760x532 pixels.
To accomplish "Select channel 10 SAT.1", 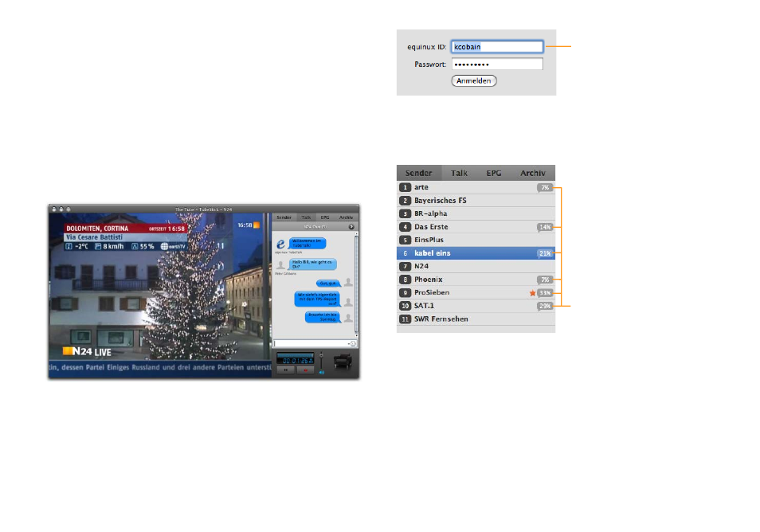I will (x=476, y=306).
